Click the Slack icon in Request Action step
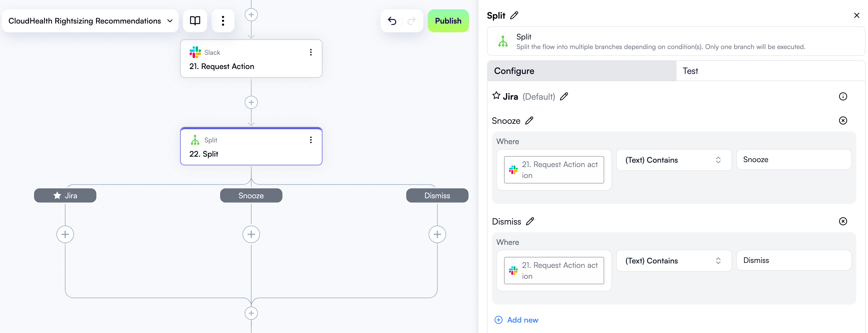The height and width of the screenshot is (333, 868). [x=195, y=52]
